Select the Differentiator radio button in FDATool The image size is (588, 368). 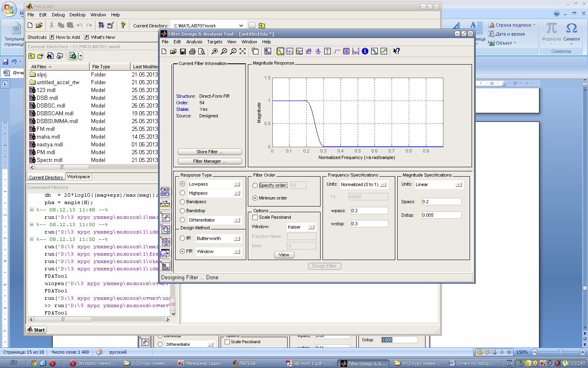pyautogui.click(x=183, y=220)
